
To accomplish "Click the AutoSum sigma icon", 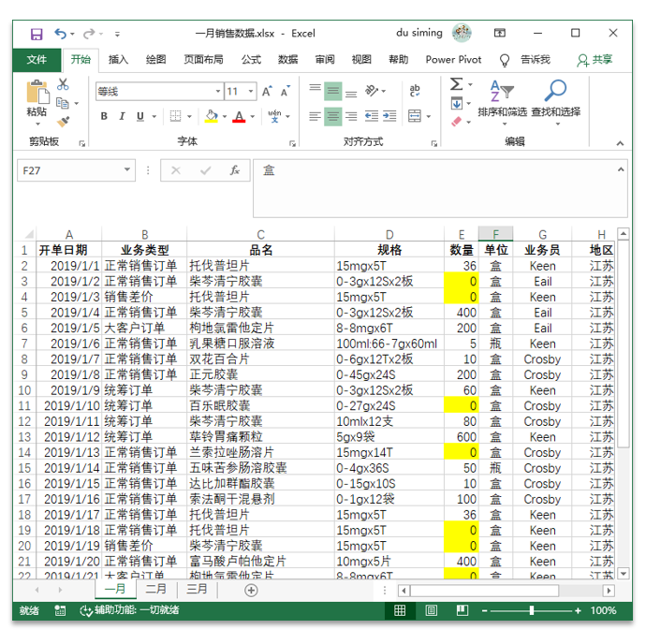I will pyautogui.click(x=457, y=84).
